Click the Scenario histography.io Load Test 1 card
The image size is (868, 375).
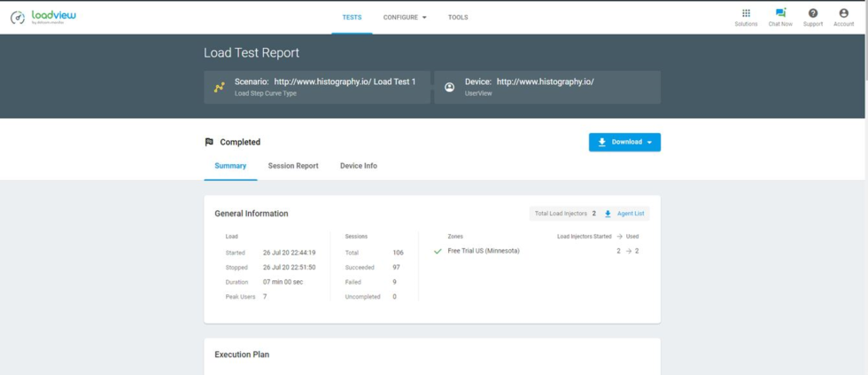317,87
